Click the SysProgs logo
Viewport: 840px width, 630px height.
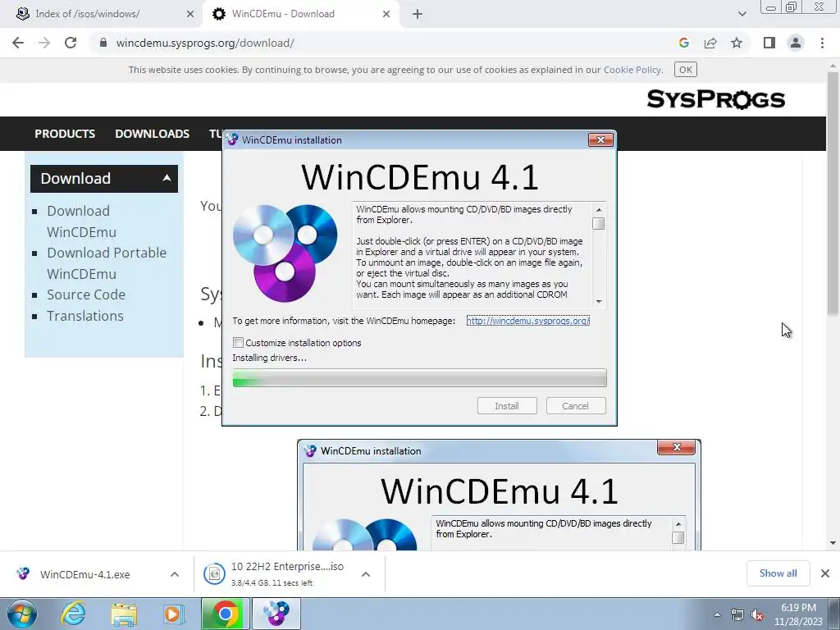[x=715, y=99]
